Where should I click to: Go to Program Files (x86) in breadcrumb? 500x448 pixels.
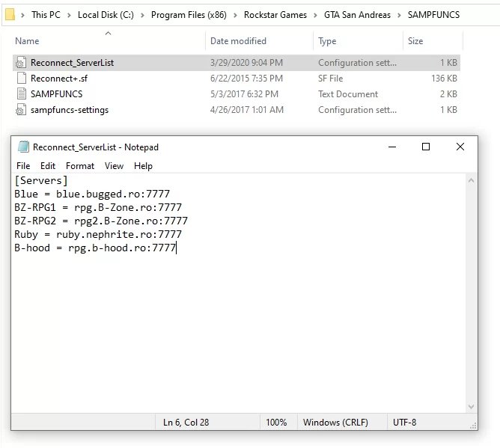[x=189, y=15]
